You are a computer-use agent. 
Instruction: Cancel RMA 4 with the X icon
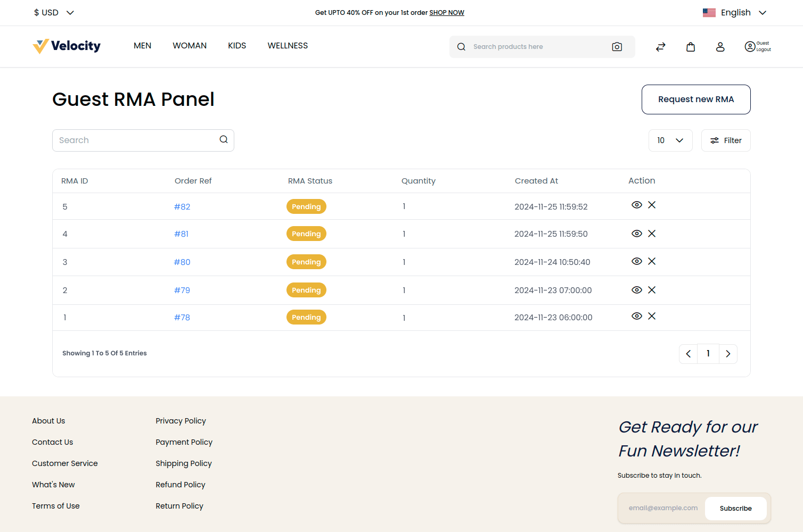[x=652, y=234]
